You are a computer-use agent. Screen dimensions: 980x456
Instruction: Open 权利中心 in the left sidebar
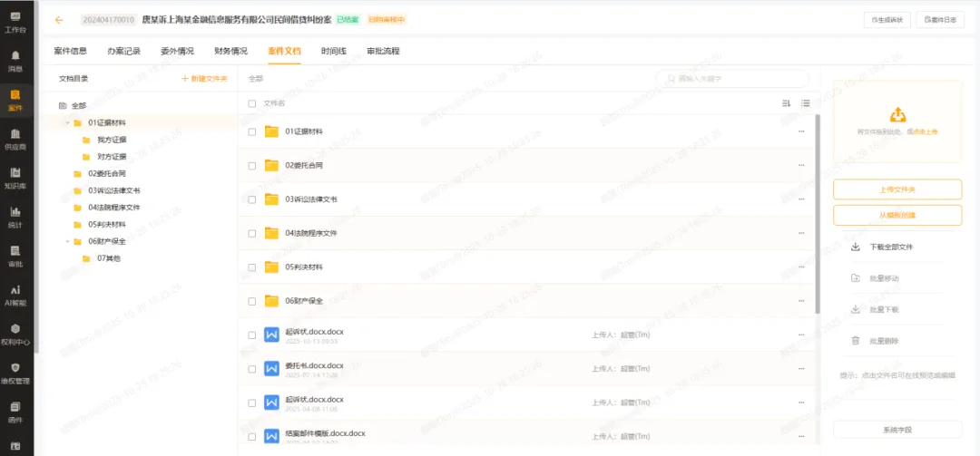coord(15,335)
